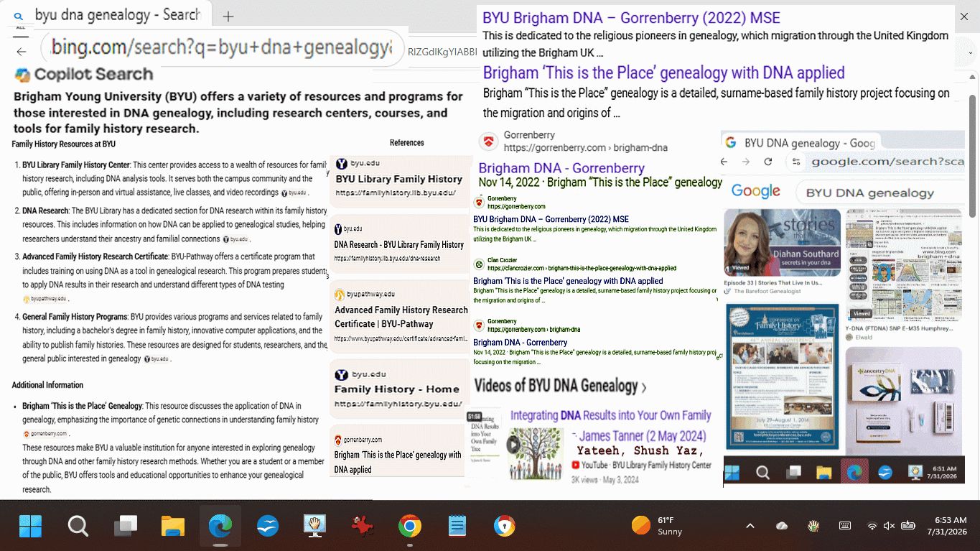The height and width of the screenshot is (551, 980).
Task: Expand Videos of BYU DNA Genealogy chevron
Action: click(x=644, y=388)
